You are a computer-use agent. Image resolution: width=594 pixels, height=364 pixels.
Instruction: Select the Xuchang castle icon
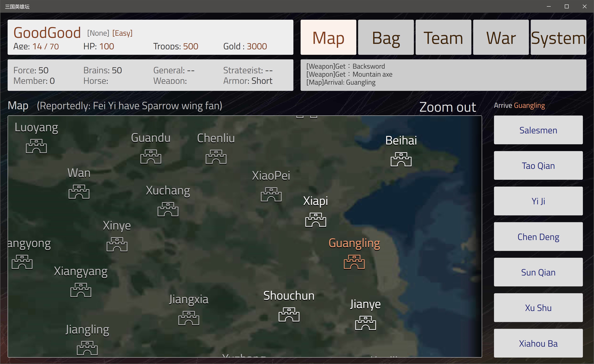point(168,209)
